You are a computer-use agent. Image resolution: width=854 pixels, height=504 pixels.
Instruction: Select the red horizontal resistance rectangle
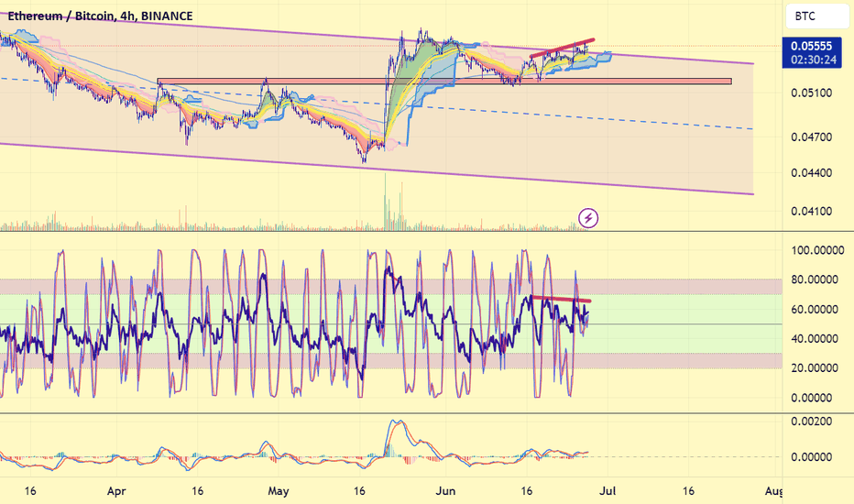click(x=444, y=82)
